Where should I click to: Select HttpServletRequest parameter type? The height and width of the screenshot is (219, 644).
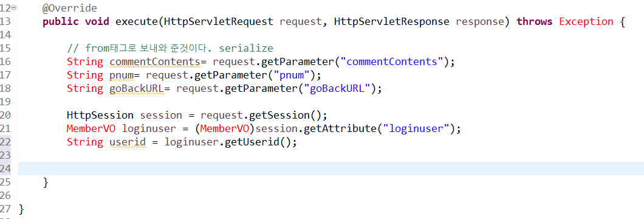point(218,21)
